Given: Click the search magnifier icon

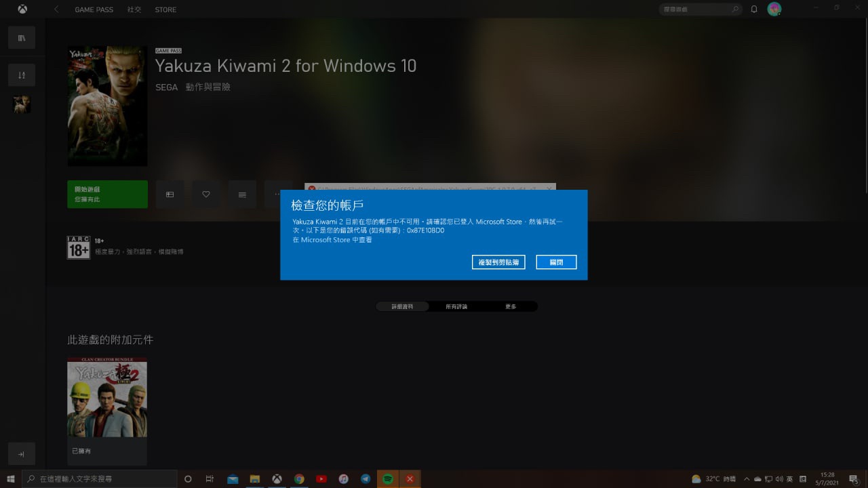Looking at the screenshot, I should 735,9.
